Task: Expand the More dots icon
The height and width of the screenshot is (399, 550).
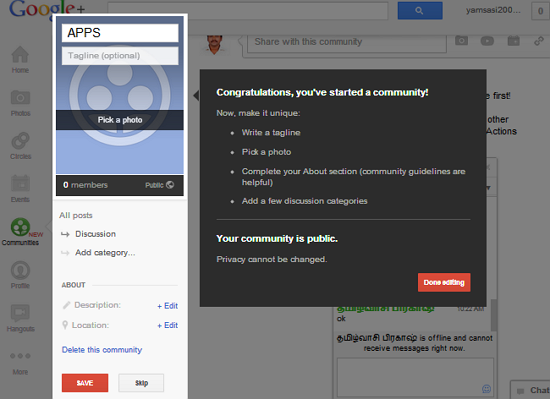Action: point(20,356)
